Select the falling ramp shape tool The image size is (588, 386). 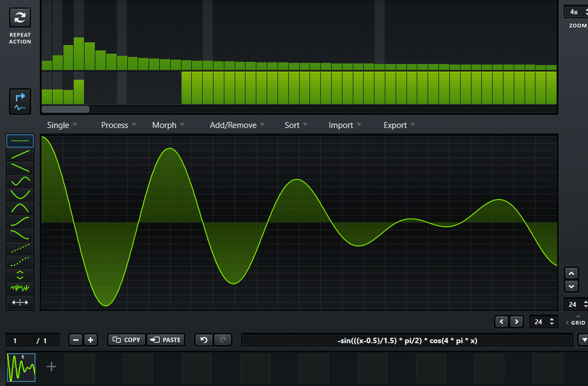tap(20, 168)
